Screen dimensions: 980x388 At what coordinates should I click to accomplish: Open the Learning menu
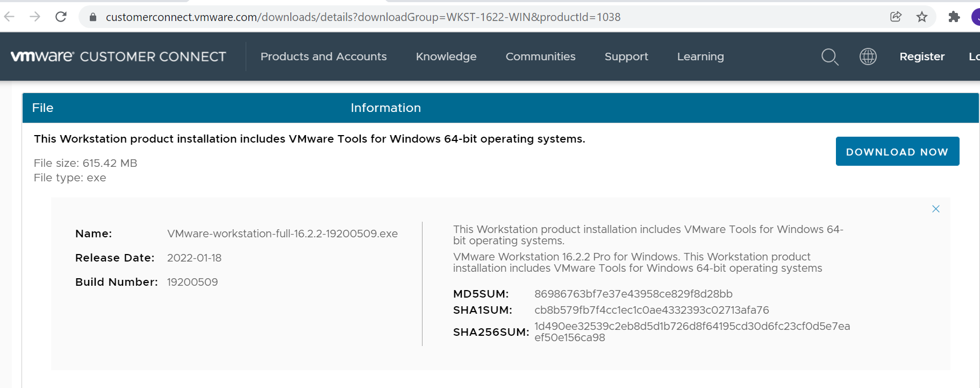click(700, 57)
